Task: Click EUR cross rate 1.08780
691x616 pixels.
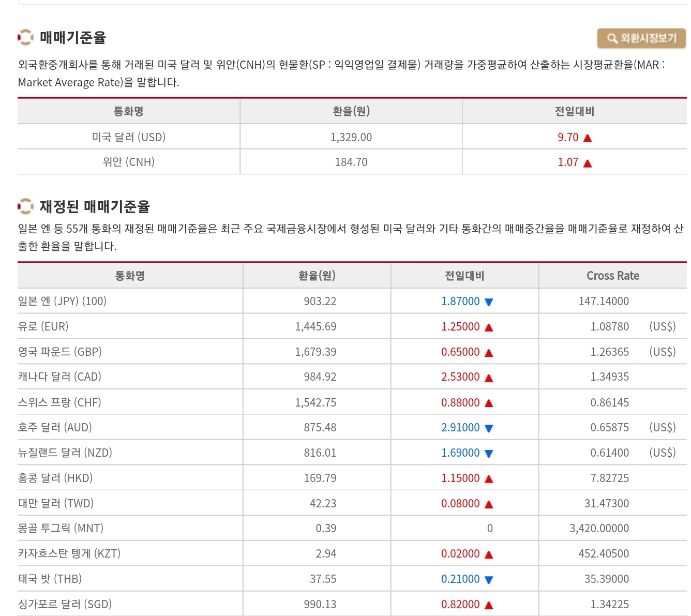Action: coord(610,326)
